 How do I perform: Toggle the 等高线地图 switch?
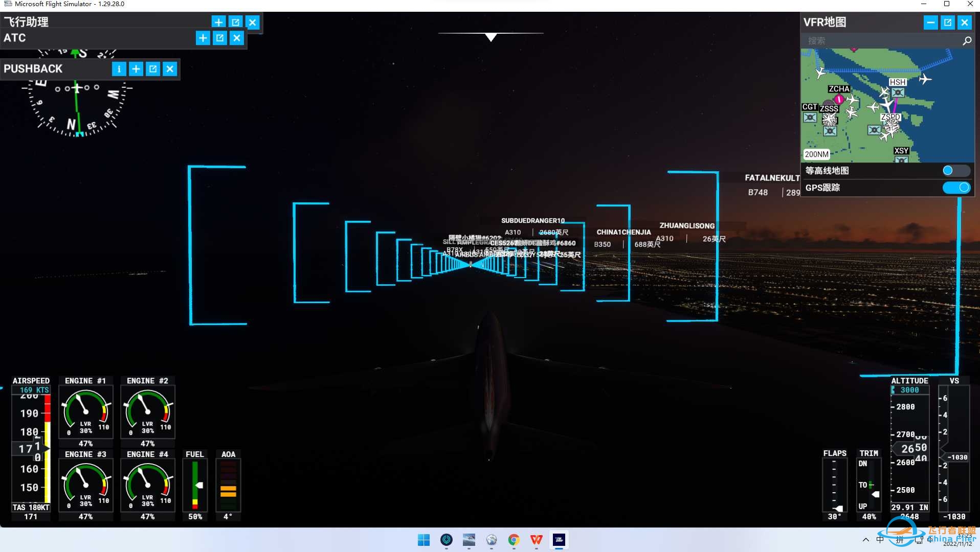coord(955,171)
